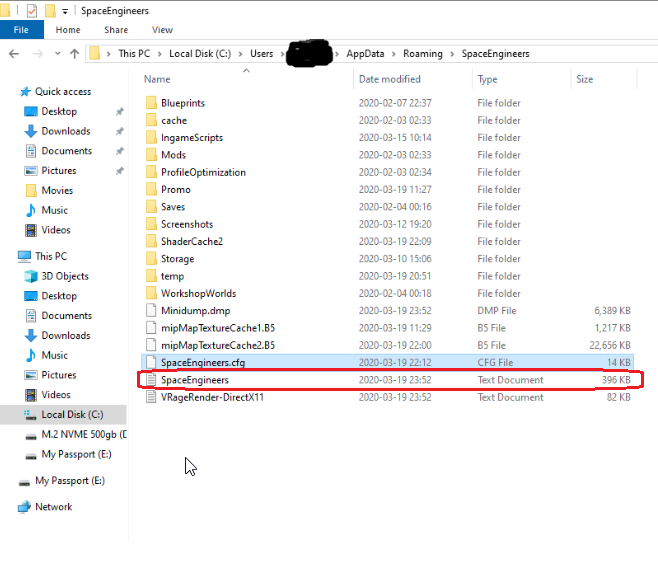658x567 pixels.
Task: Click the mipMapTextureCache1.B5 file icon
Action: tap(151, 328)
